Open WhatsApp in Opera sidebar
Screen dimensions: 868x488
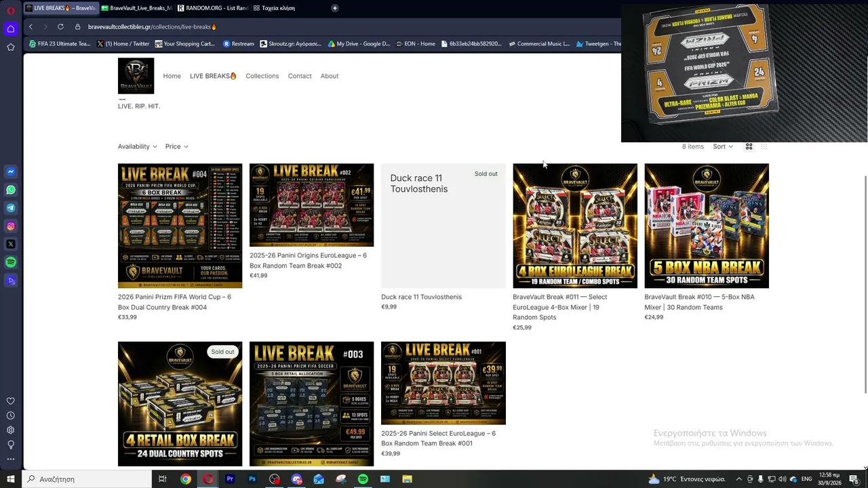(x=11, y=190)
